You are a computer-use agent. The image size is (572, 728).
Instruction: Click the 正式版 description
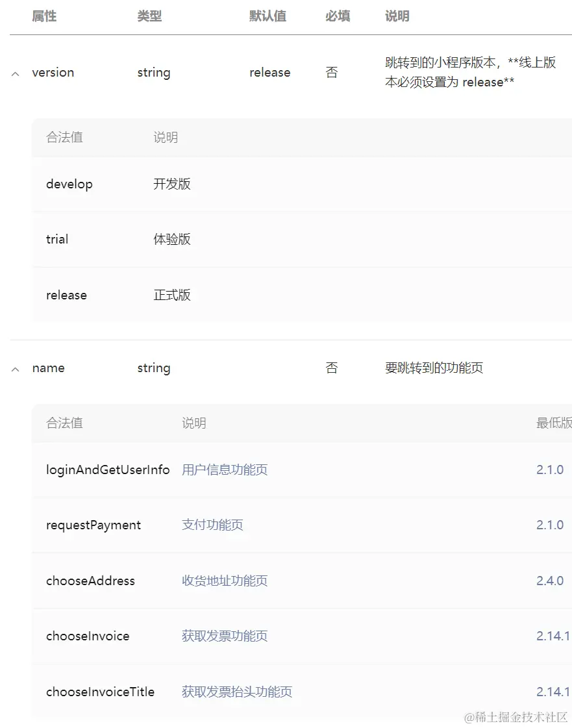pyautogui.click(x=172, y=295)
